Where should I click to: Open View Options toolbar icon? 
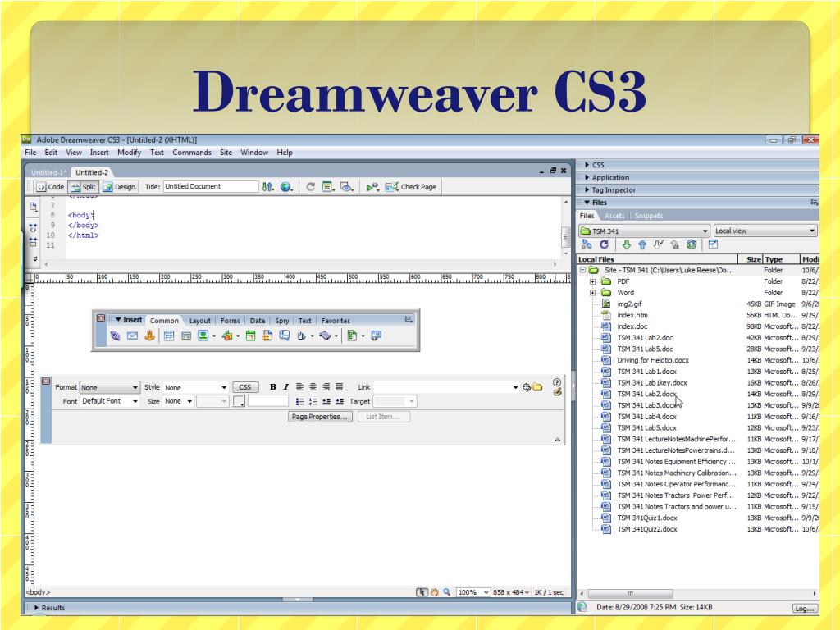tap(328, 187)
